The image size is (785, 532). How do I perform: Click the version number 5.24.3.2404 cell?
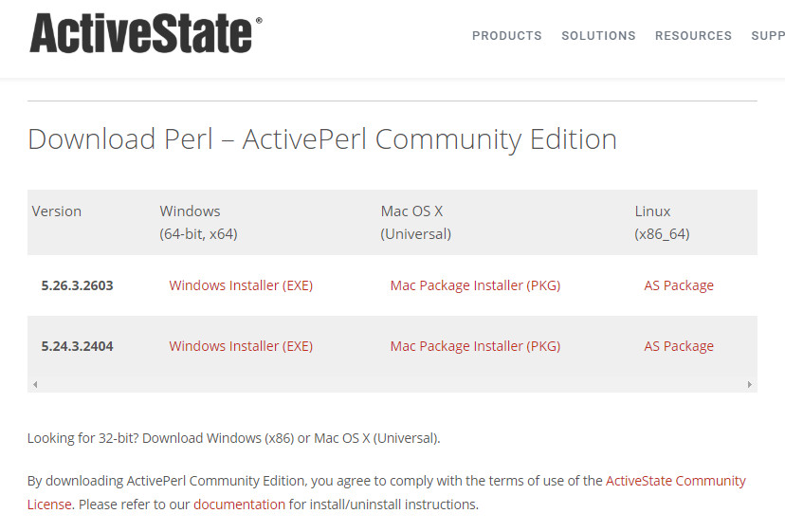coord(77,346)
